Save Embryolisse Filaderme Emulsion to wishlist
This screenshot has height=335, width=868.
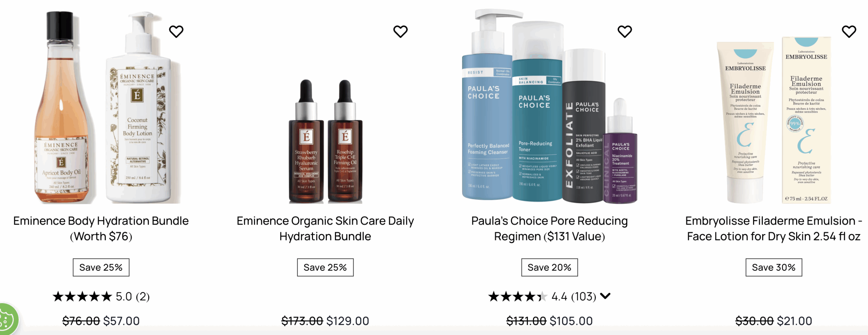point(849,32)
